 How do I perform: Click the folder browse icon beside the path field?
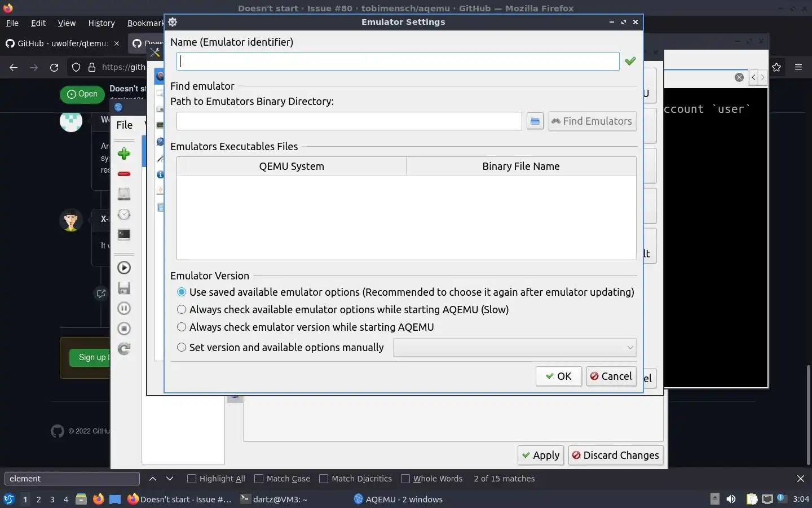coord(535,121)
